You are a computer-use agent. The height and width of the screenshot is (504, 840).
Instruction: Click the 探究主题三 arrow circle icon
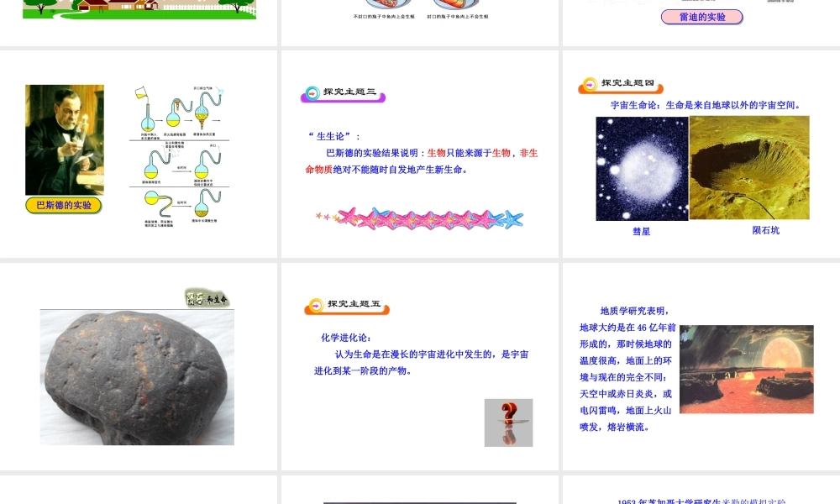point(312,92)
